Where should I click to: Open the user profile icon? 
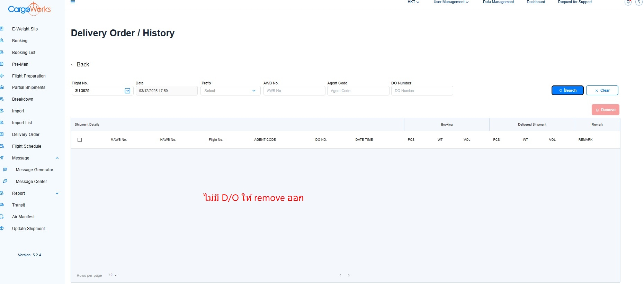638,2
